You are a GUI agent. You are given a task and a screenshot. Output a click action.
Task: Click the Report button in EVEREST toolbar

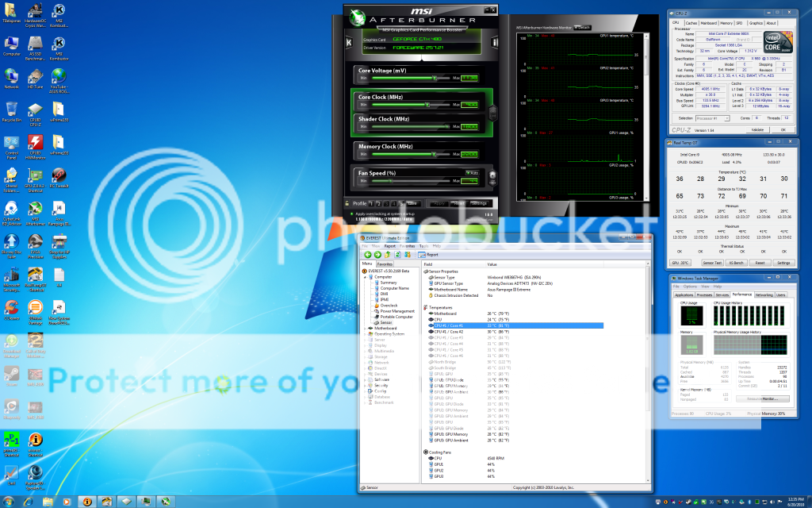pos(428,255)
